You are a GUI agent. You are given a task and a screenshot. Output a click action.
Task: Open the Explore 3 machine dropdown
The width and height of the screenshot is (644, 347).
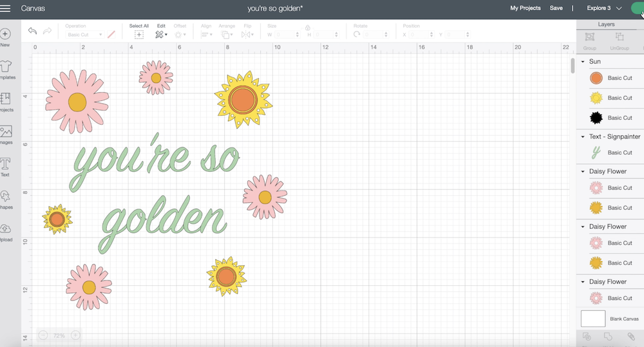pos(604,8)
